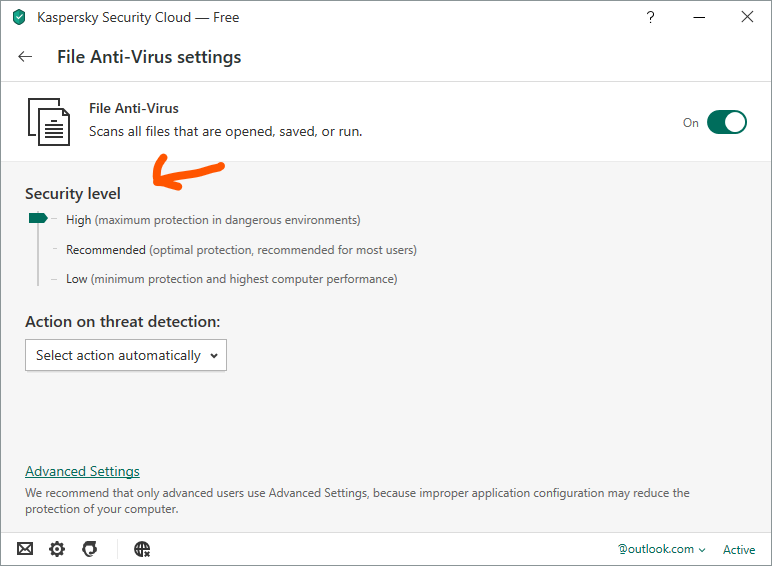Turn off the File Anti-Virus toggle
The image size is (772, 566).
pyautogui.click(x=726, y=122)
